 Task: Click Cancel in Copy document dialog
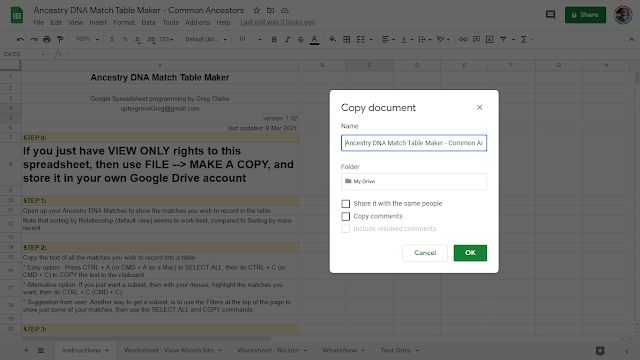pos(425,253)
